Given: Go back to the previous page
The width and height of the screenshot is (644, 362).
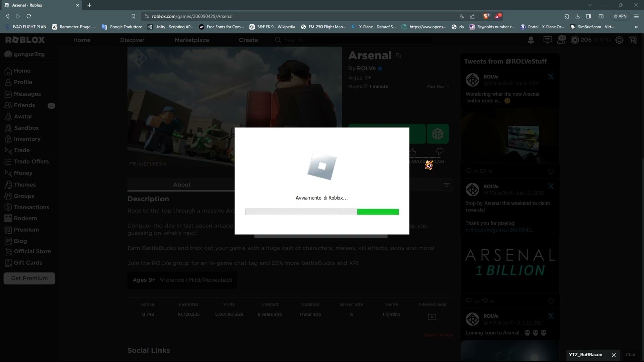Looking at the screenshot, I should [x=7, y=16].
